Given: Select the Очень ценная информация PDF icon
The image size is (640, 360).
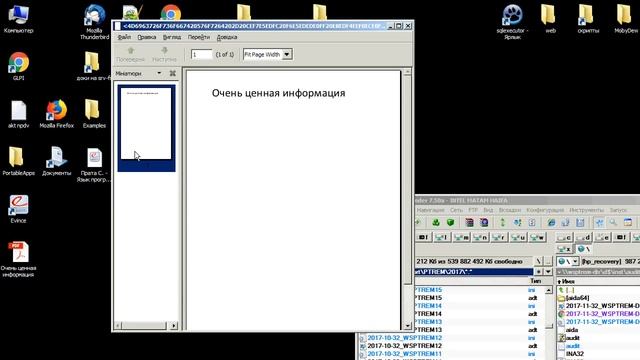Looking at the screenshot, I should click(x=18, y=259).
